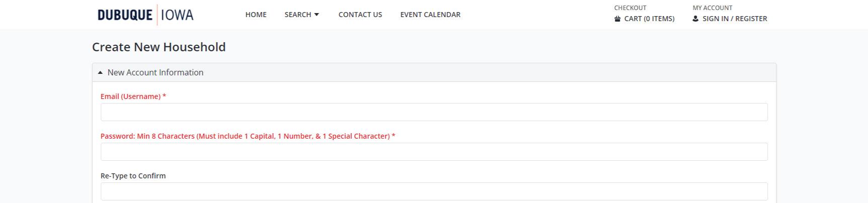Navigate to Event Calendar
Screen dimensions: 868x203
click(430, 15)
